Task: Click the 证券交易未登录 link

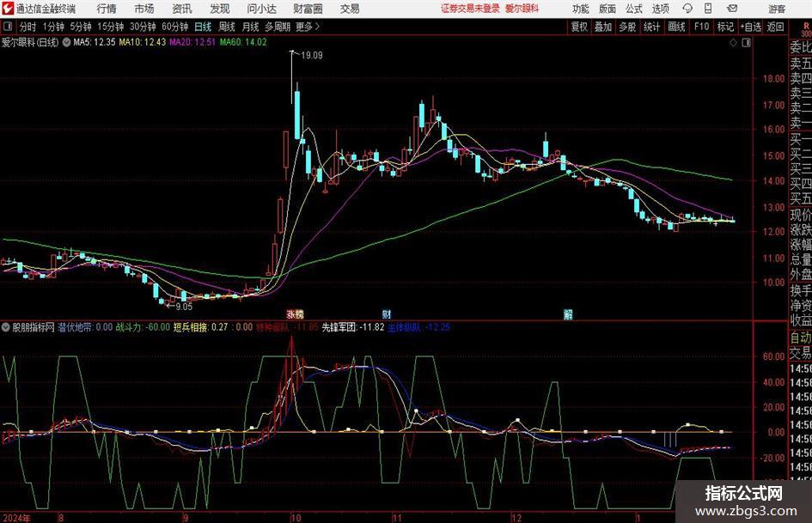Action: pyautogui.click(x=470, y=9)
